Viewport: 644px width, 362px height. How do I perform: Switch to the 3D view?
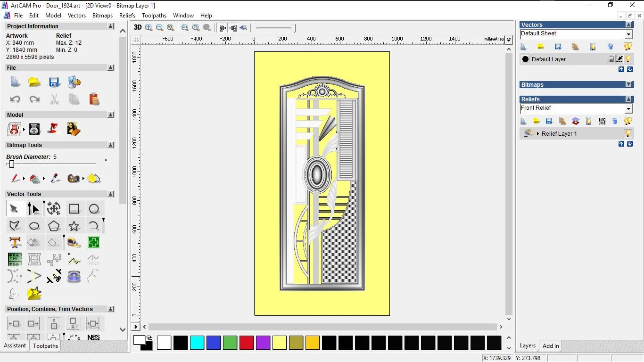pos(137,27)
